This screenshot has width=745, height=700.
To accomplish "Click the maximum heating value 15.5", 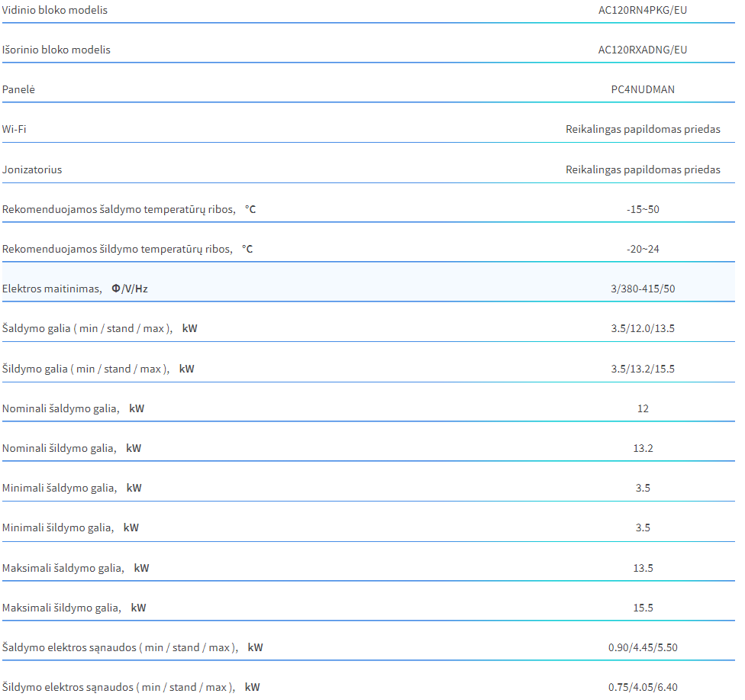I will click(643, 608).
